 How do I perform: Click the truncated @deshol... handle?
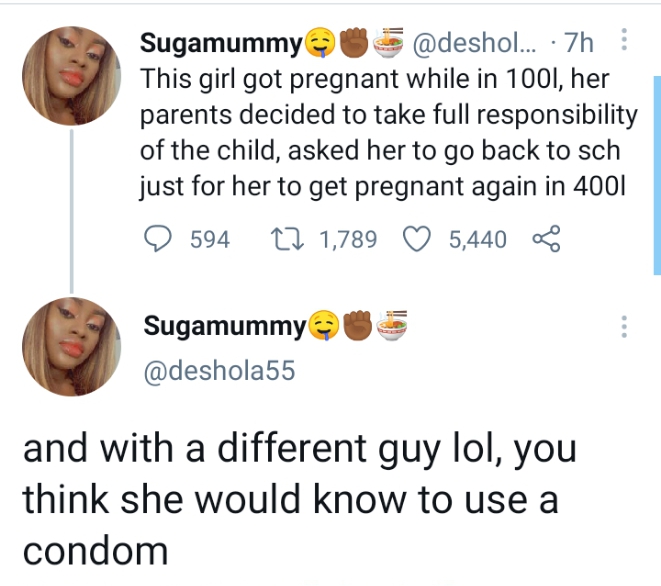point(476,44)
